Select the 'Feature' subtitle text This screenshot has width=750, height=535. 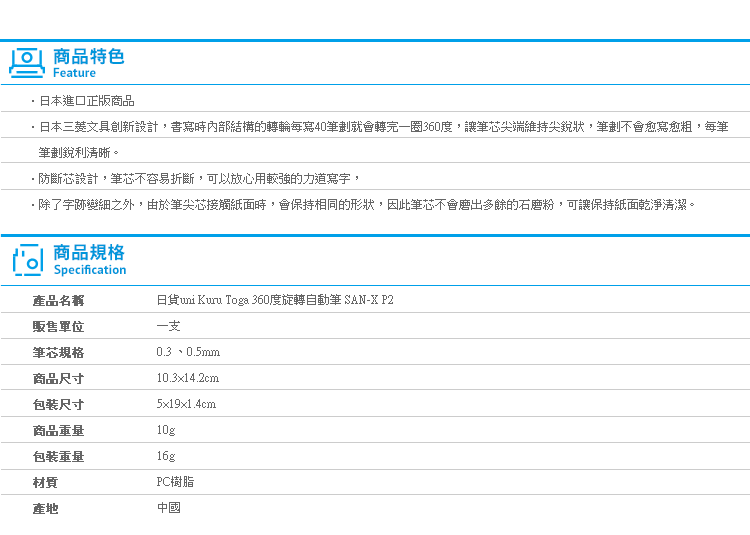[74, 73]
